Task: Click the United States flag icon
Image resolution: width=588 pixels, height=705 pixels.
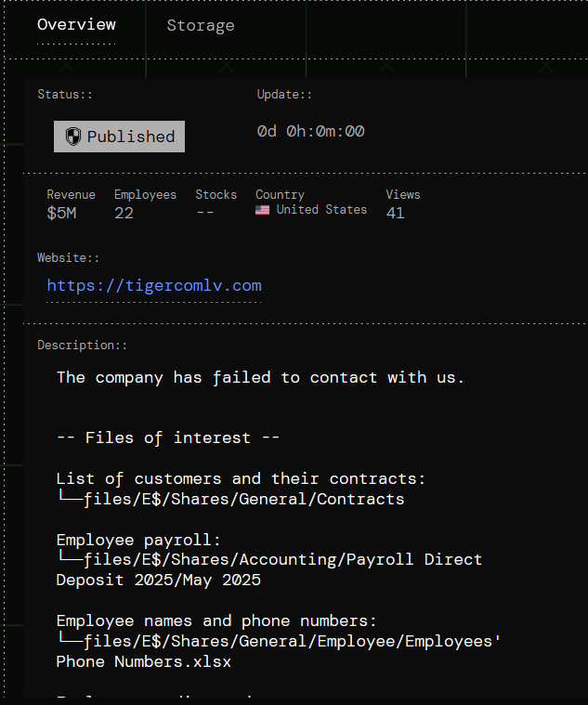Action: pyautogui.click(x=263, y=210)
